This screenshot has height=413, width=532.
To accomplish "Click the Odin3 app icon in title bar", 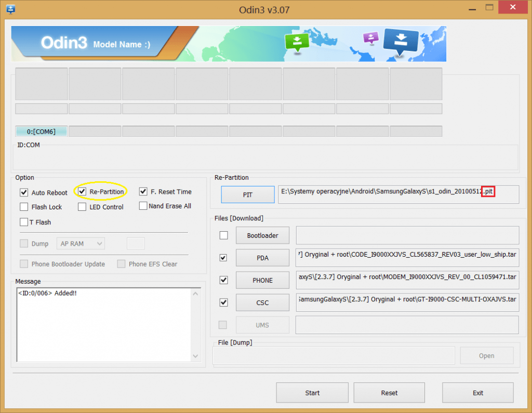I will coord(10,9).
